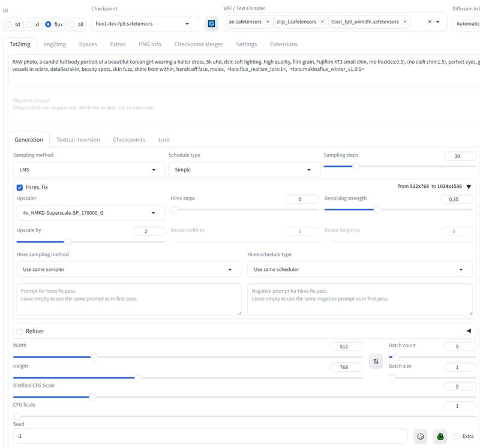Open the PNG Info tab

149,44
